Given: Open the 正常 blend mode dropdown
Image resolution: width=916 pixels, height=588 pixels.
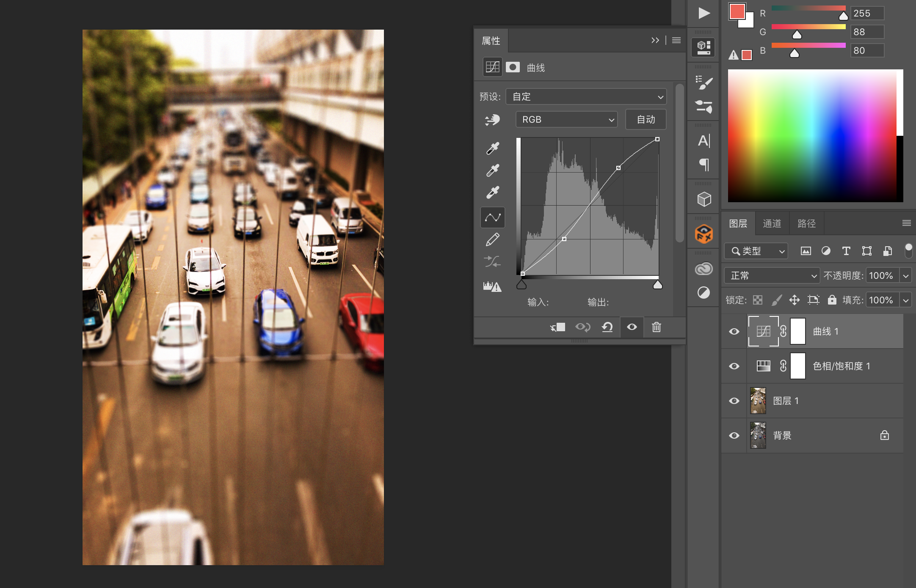Looking at the screenshot, I should click(772, 276).
